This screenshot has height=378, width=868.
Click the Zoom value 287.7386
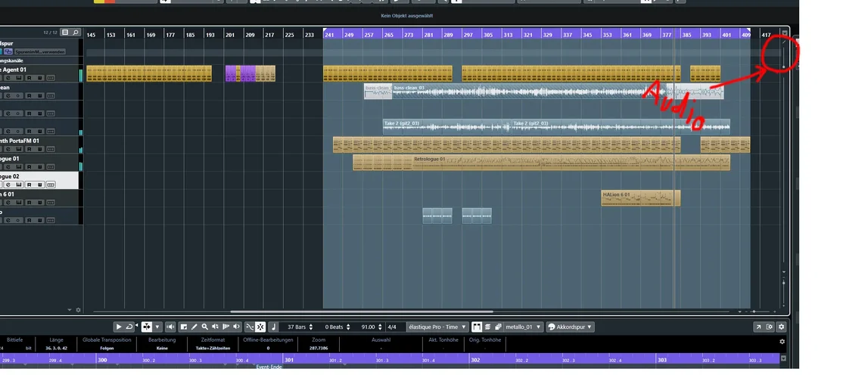click(319, 349)
